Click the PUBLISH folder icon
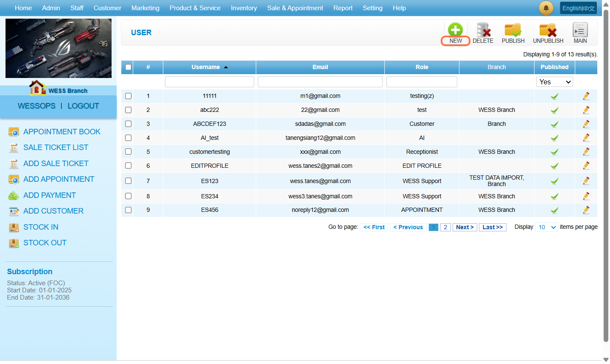The width and height of the screenshot is (610, 364). [x=513, y=30]
